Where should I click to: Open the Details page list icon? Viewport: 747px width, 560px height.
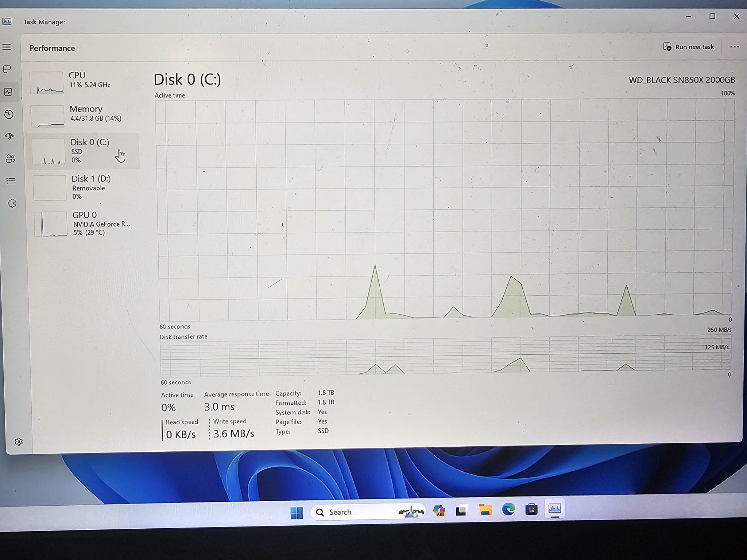click(11, 181)
